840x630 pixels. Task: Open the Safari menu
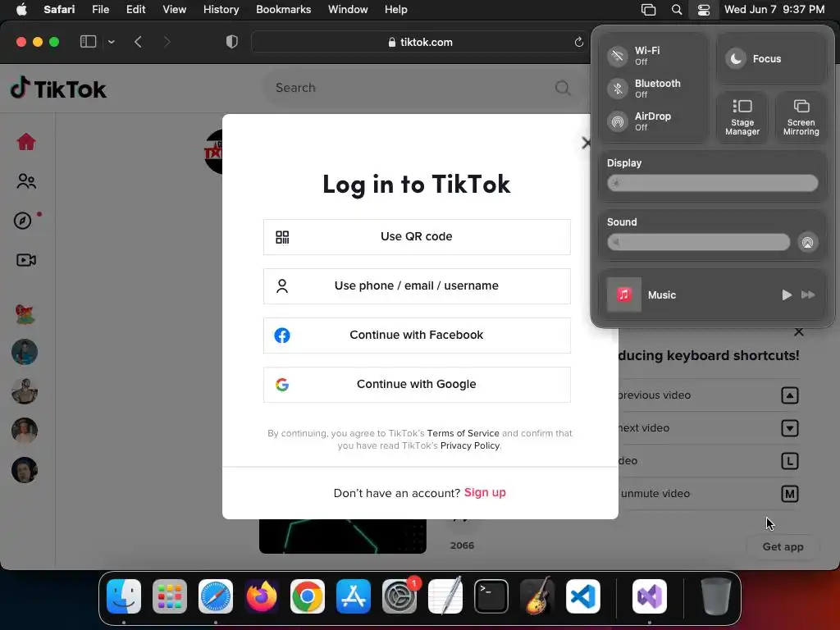pos(59,10)
